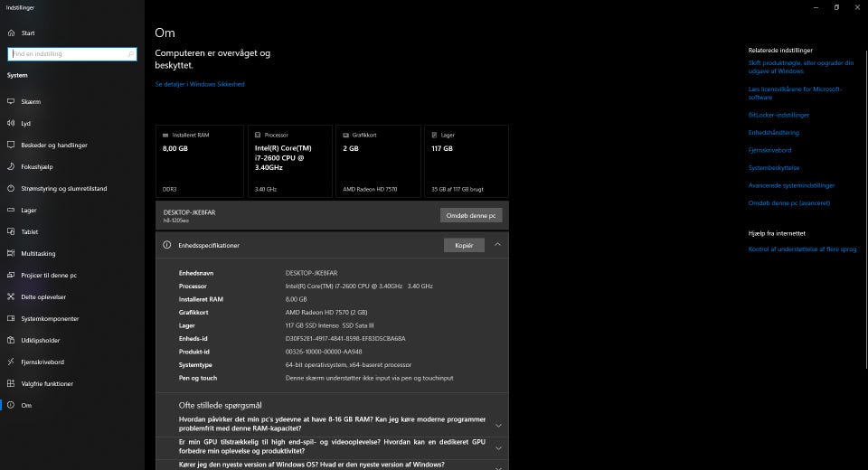This screenshot has height=470, width=868.
Task: Collapse the Enhedsspecifikationer section chevron
Action: click(x=497, y=244)
